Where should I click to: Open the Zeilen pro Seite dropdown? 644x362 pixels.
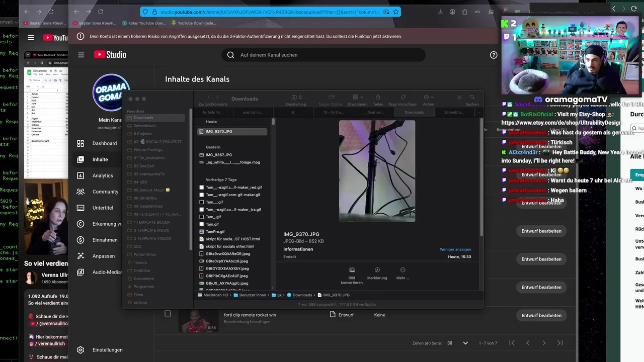[x=458, y=343]
